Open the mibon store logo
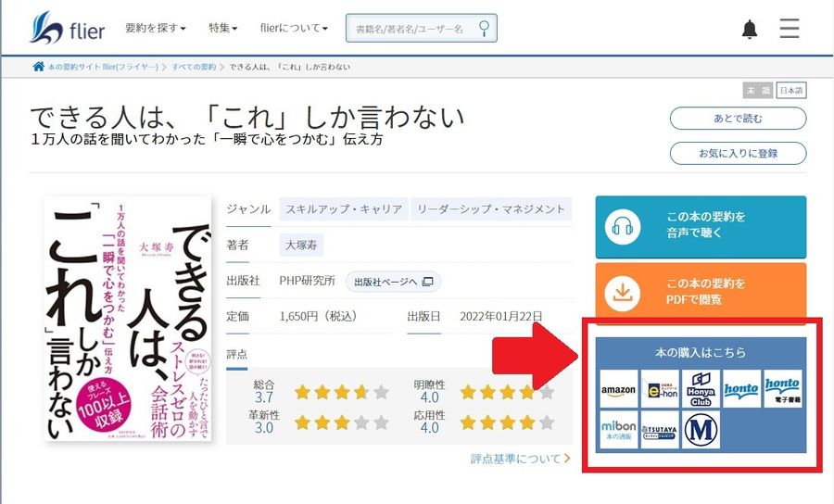 618,430
